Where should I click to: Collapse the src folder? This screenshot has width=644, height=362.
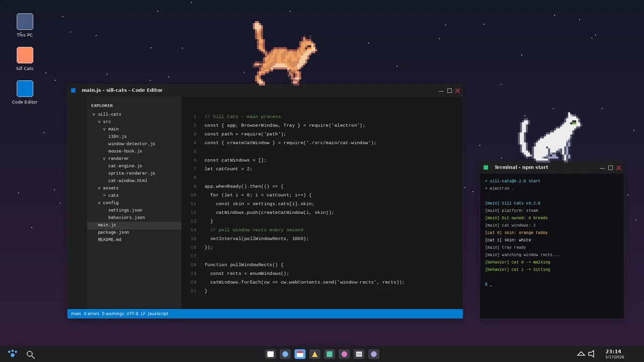click(134, 122)
